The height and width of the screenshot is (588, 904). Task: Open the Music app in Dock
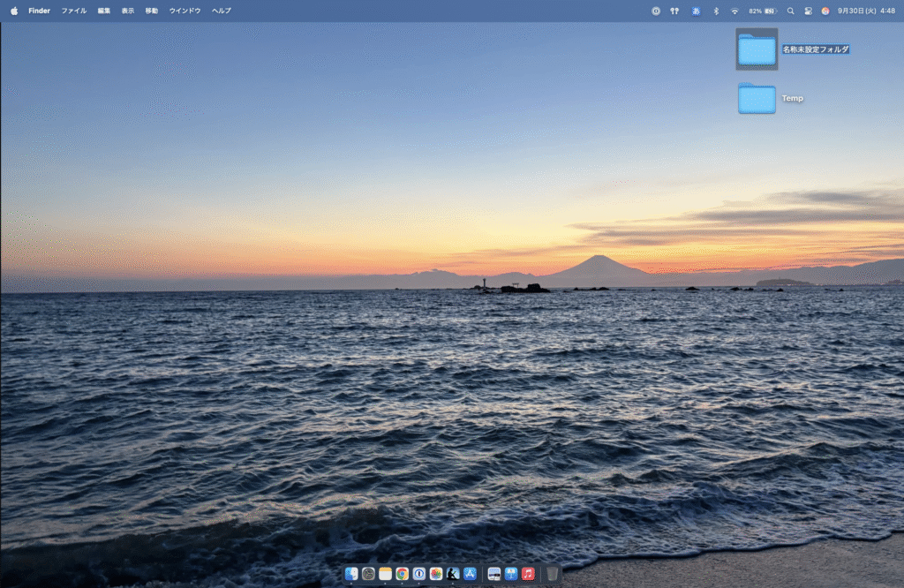point(528,574)
